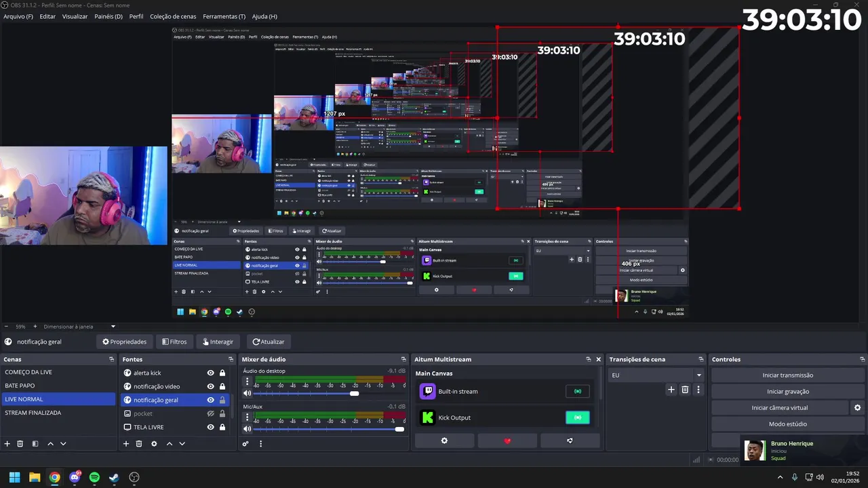Open Visualizar menu
Image resolution: width=868 pixels, height=488 pixels.
click(75, 16)
